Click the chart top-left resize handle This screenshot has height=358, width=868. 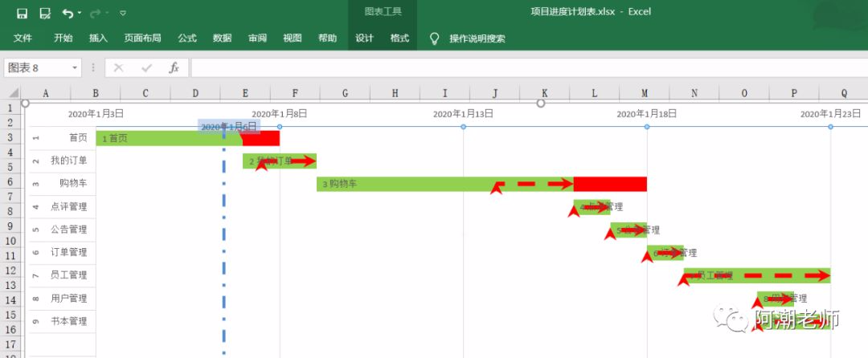[x=25, y=103]
